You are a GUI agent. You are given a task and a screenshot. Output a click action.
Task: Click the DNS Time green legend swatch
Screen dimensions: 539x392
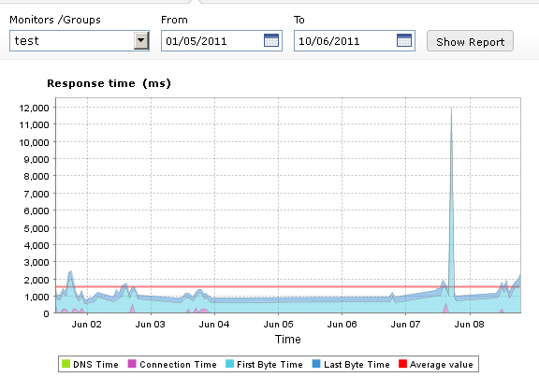66,364
